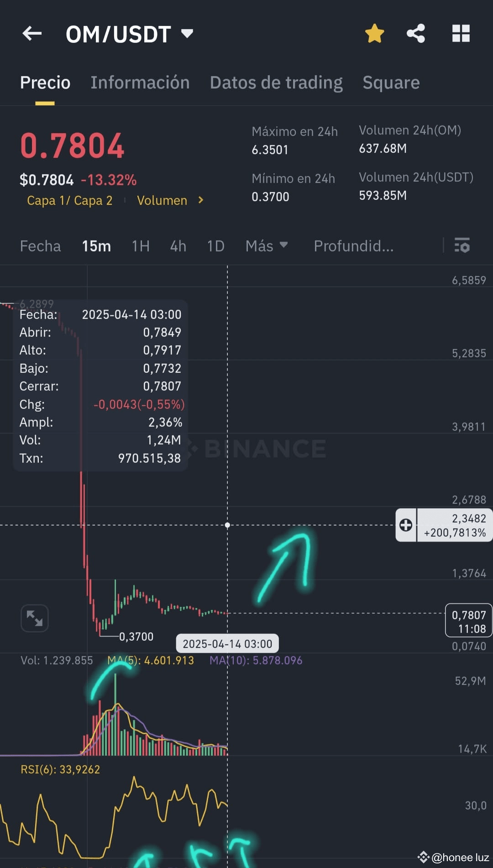Screen dimensions: 493x868
Task: Select the 1H timeframe
Action: coord(141,246)
